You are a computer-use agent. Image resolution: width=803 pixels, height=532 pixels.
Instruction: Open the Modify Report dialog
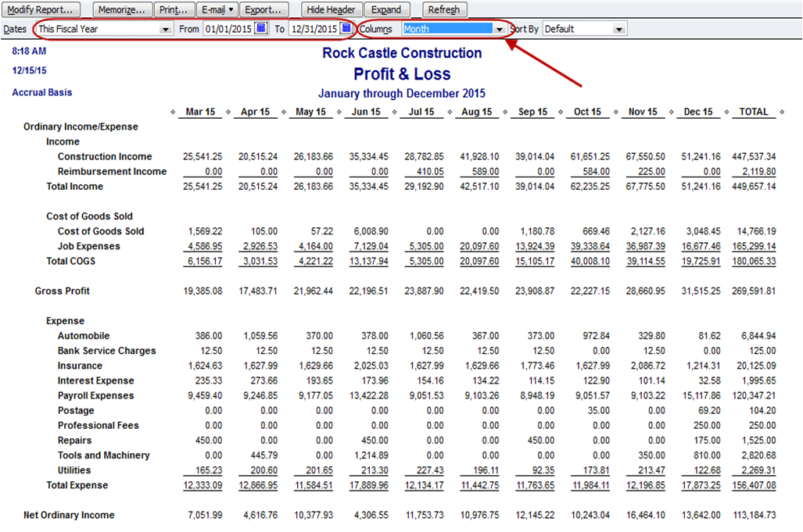[42, 9]
